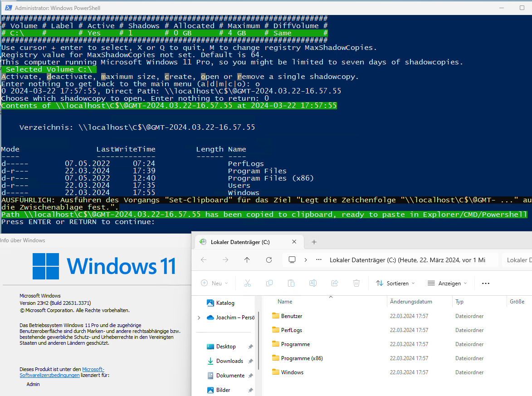Image resolution: width=532 pixels, height=396 pixels.
Task: Click the 'Selected Volume C:\' highlighted line
Action: [x=49, y=69]
